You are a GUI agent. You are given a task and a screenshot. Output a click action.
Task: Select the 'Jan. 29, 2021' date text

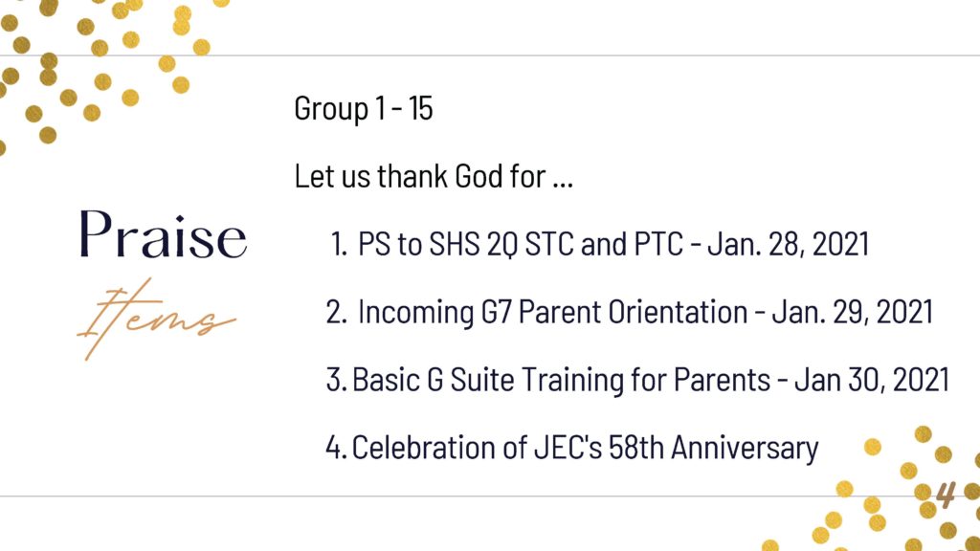click(852, 312)
